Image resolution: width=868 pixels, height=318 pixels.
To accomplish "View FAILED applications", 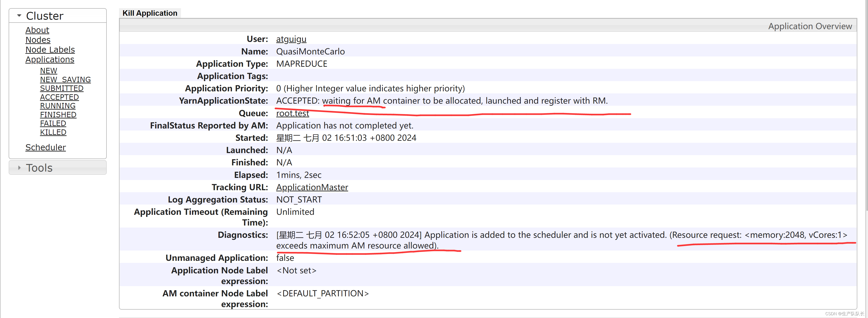I will [x=53, y=123].
